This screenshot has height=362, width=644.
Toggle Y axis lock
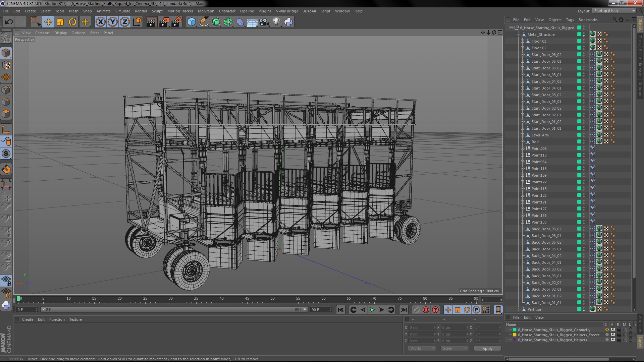pyautogui.click(x=113, y=22)
